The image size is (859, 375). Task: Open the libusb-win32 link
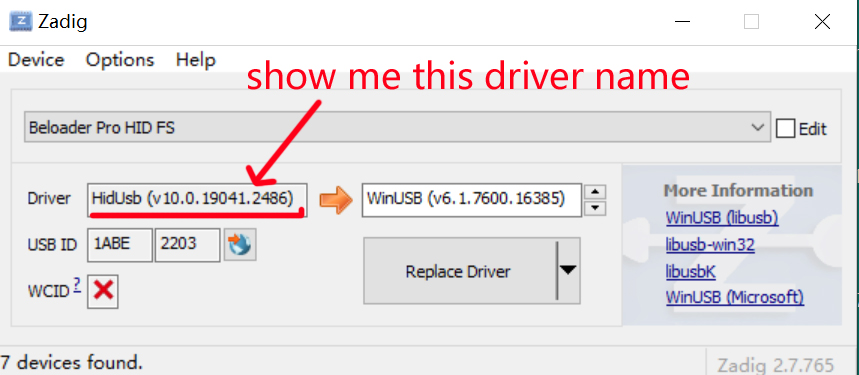pyautogui.click(x=710, y=244)
